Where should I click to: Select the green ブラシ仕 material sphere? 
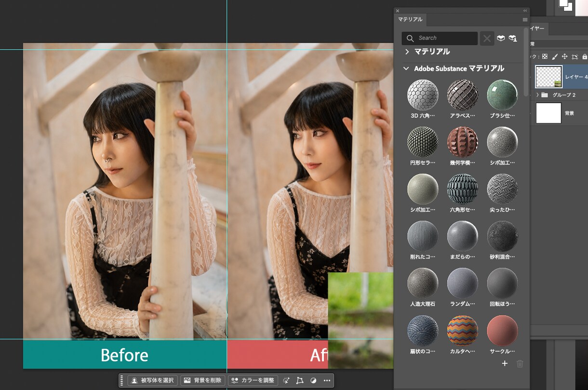(x=503, y=95)
